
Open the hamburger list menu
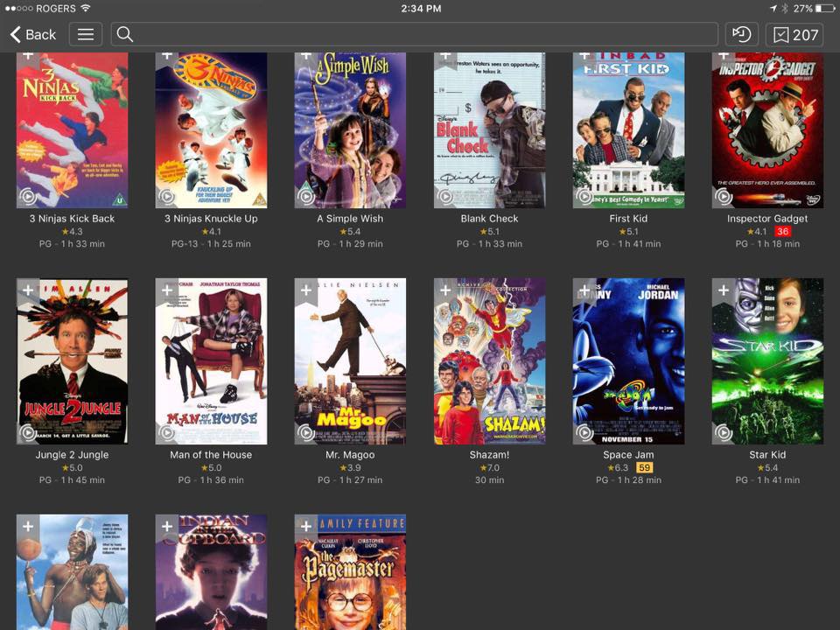[x=86, y=34]
